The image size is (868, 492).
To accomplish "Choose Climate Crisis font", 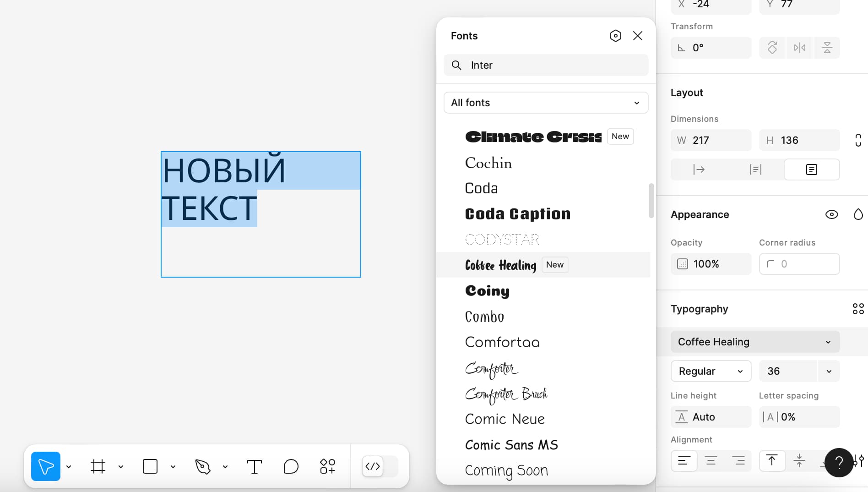I will [543, 137].
